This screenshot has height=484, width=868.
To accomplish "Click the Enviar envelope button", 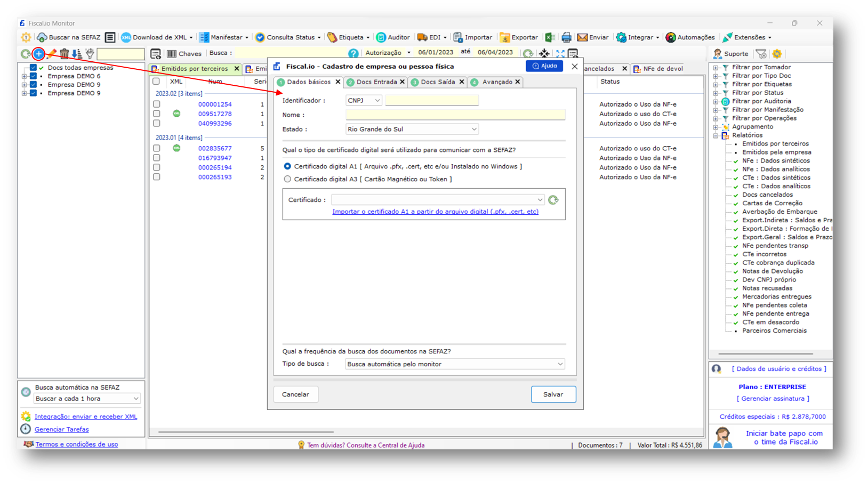I will [592, 37].
